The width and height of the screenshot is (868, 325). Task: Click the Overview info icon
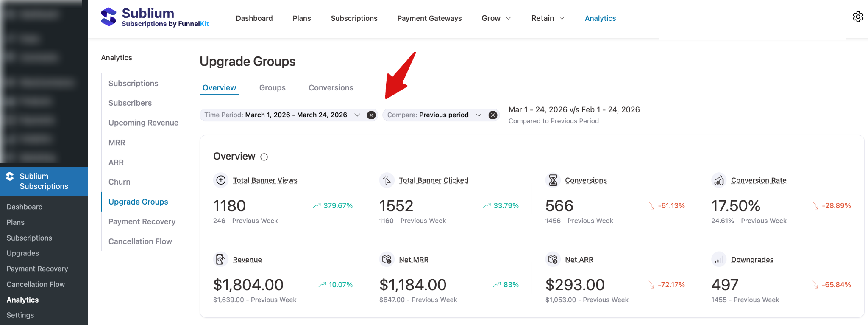coord(264,157)
